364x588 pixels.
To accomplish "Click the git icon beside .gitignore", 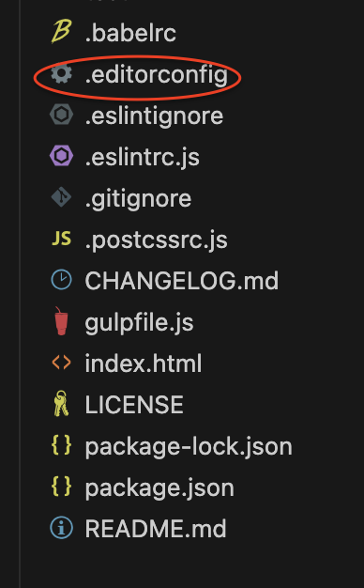I will (61, 197).
